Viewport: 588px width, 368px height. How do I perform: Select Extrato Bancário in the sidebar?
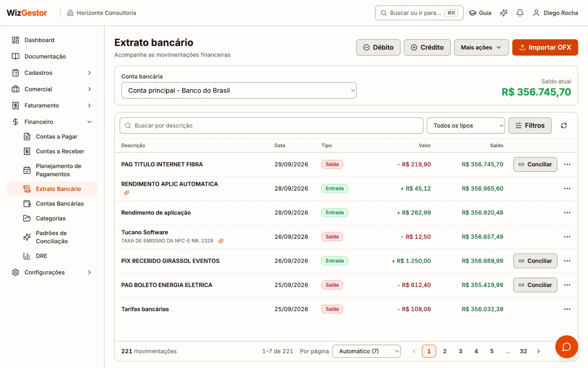click(x=52, y=189)
